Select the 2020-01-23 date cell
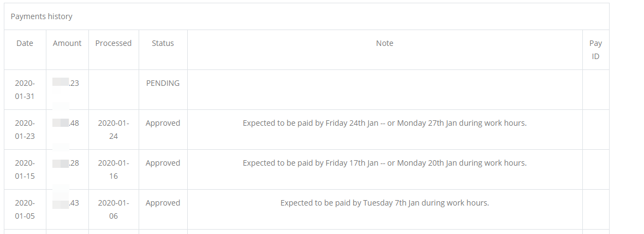This screenshot has width=644, height=234. pos(25,130)
